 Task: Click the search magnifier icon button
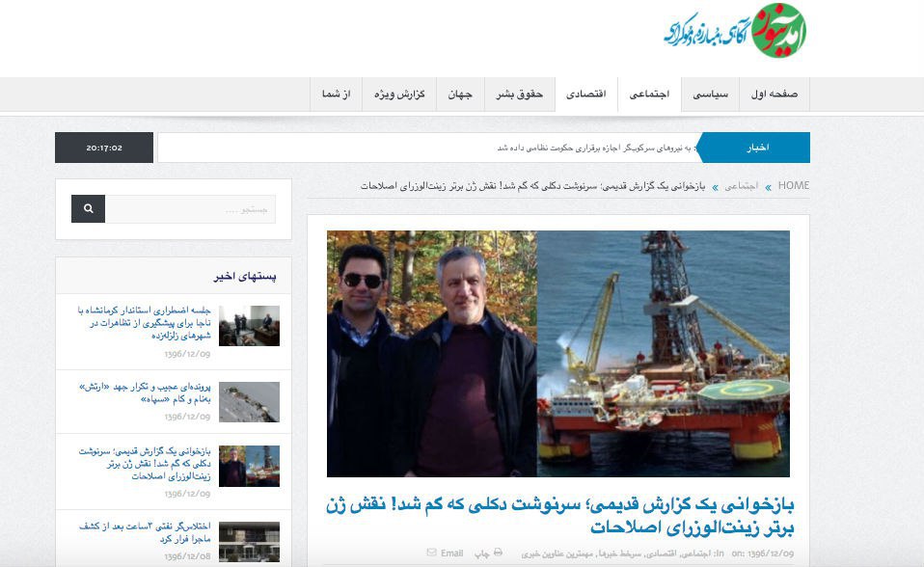tap(89, 208)
